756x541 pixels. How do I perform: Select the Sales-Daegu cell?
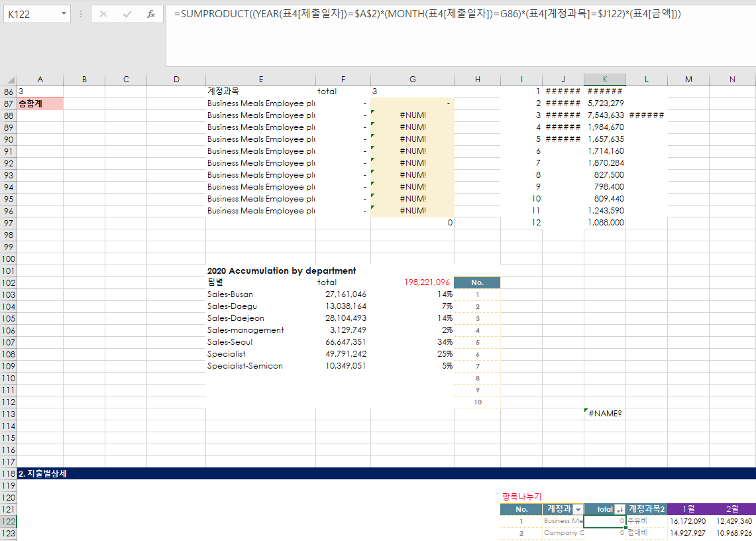coord(261,306)
